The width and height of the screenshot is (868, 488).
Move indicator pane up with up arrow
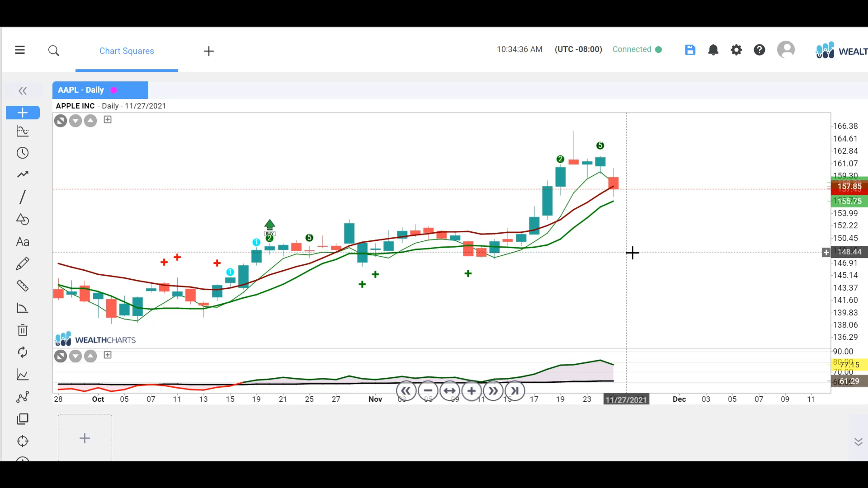pos(90,356)
